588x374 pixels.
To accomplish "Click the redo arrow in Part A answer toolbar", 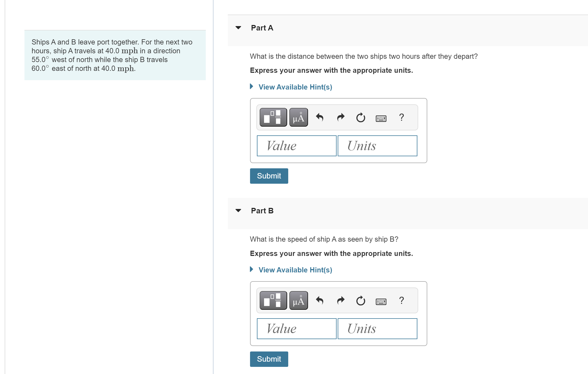I will tap(340, 117).
